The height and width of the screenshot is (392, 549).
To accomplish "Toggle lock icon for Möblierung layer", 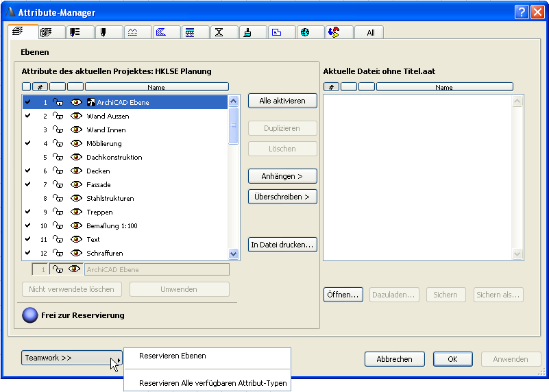I will pyautogui.click(x=58, y=143).
